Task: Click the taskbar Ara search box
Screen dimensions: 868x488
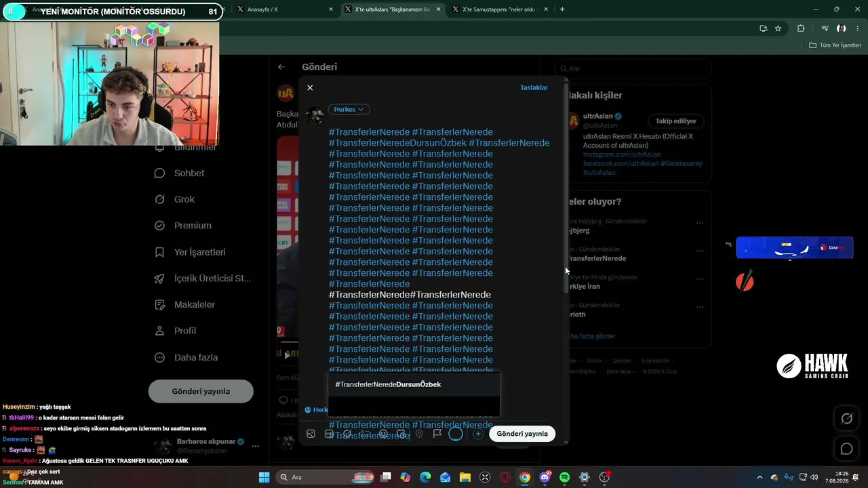Action: (x=323, y=477)
